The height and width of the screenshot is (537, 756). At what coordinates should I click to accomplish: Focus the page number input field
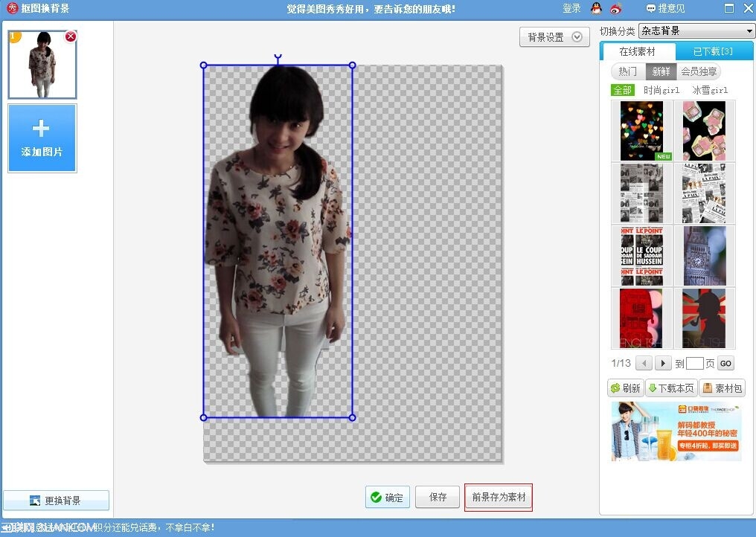coord(694,363)
